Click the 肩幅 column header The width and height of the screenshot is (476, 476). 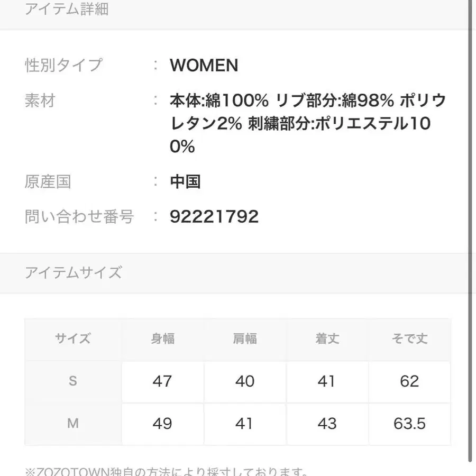click(x=245, y=339)
